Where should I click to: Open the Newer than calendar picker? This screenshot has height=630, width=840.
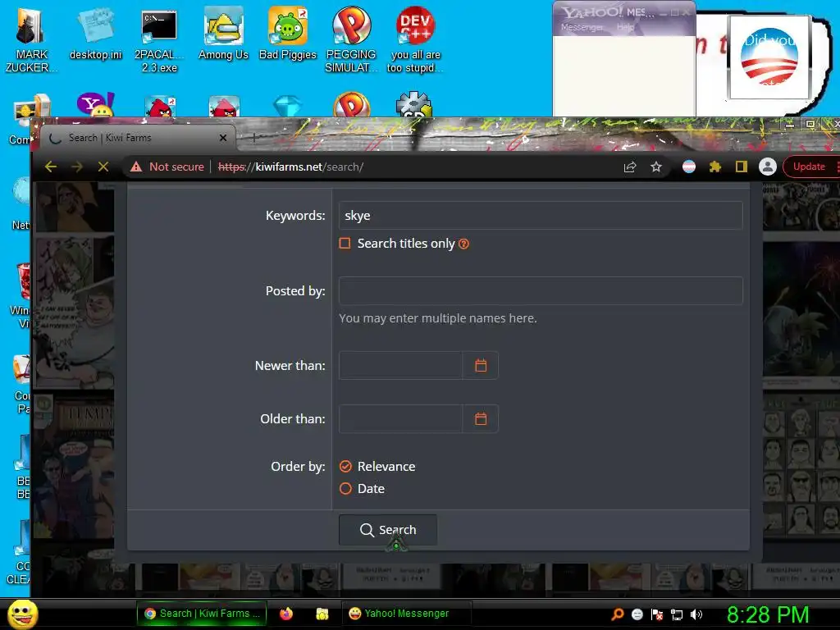coord(481,365)
